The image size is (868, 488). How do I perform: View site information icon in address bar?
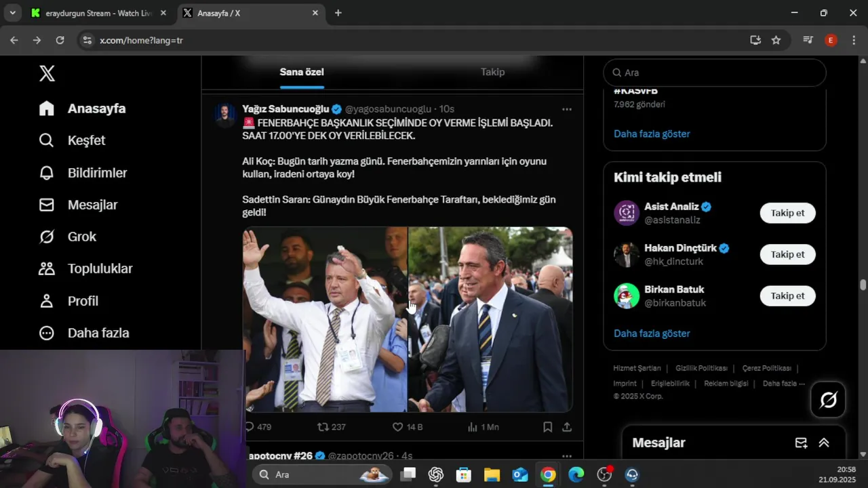[87, 41]
